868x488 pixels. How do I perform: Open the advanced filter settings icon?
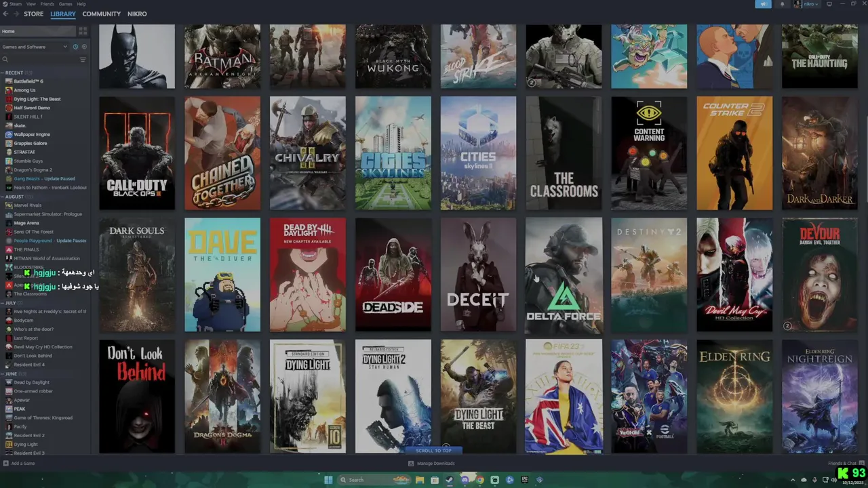coord(83,60)
